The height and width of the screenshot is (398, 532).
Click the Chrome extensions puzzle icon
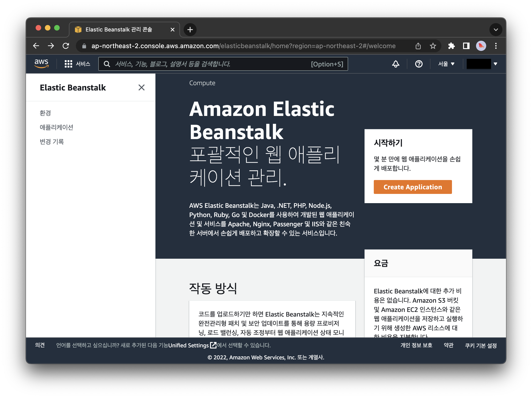(451, 46)
